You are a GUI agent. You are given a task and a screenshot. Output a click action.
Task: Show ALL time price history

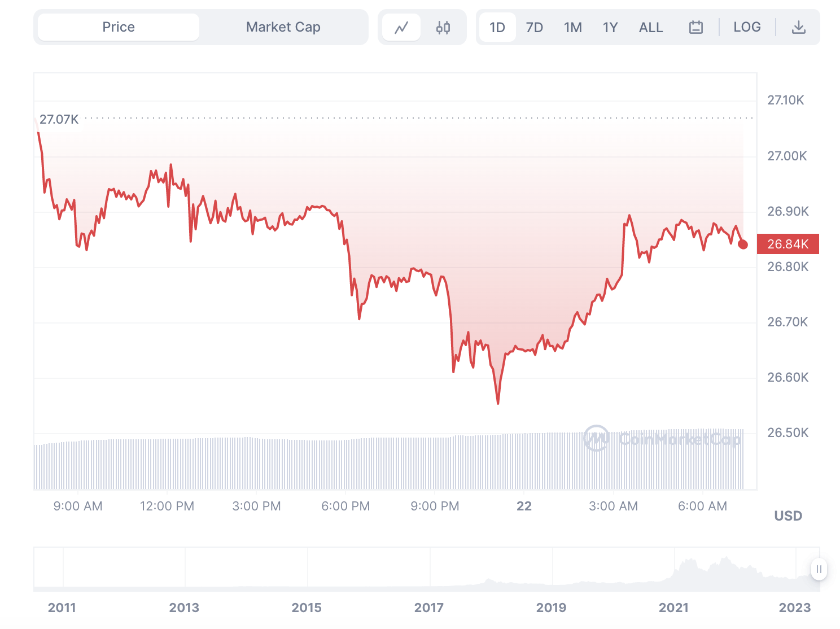(x=651, y=27)
